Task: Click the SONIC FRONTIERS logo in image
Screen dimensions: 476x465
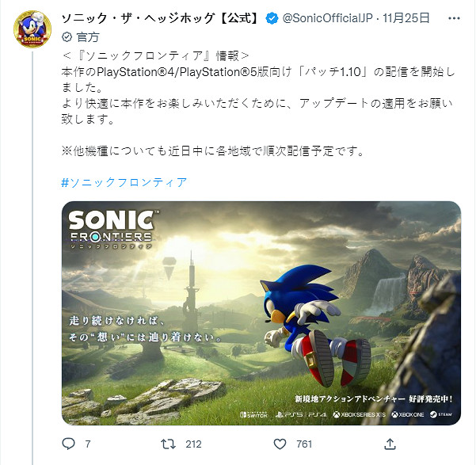Action: pyautogui.click(x=110, y=227)
